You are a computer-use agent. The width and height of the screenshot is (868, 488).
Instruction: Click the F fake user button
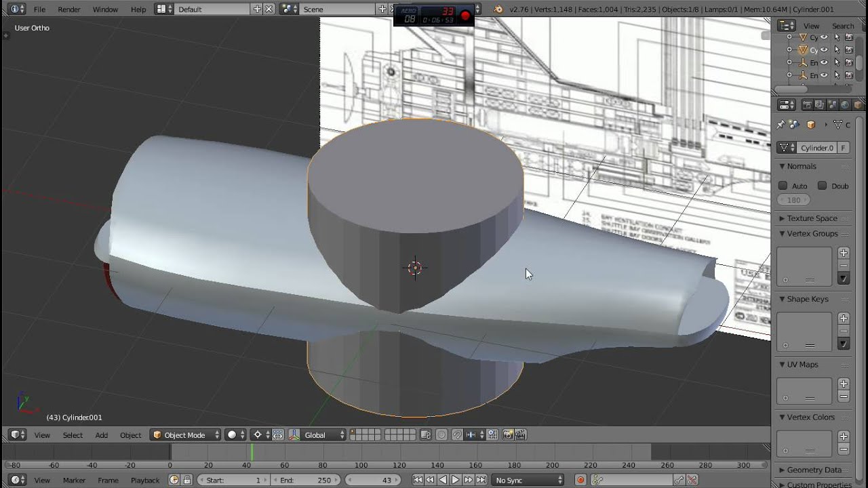click(x=844, y=148)
